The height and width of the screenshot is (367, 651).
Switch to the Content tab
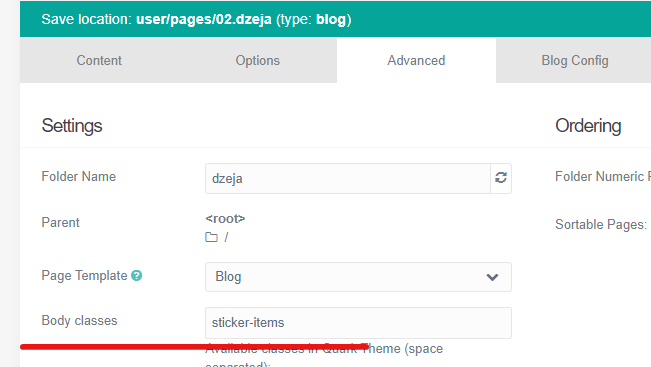[99, 61]
